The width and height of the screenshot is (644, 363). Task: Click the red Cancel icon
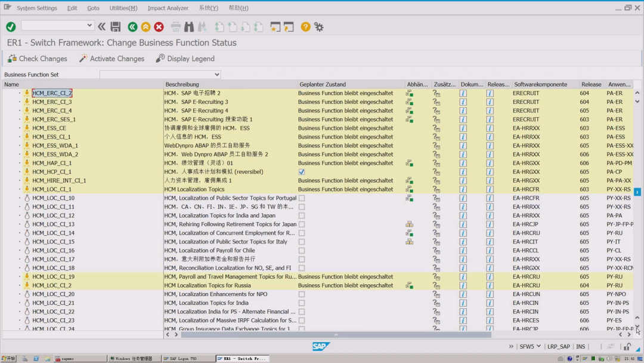click(x=159, y=27)
